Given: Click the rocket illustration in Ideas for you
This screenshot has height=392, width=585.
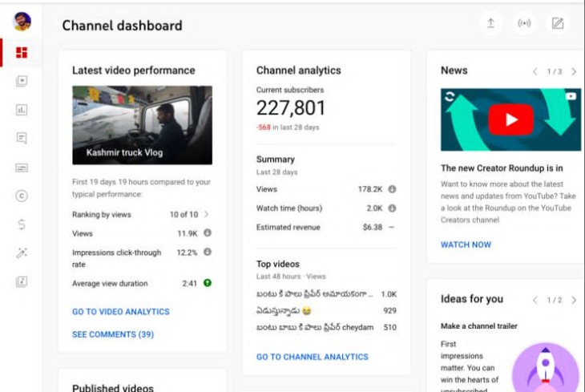Looking at the screenshot, I should coord(546,368).
